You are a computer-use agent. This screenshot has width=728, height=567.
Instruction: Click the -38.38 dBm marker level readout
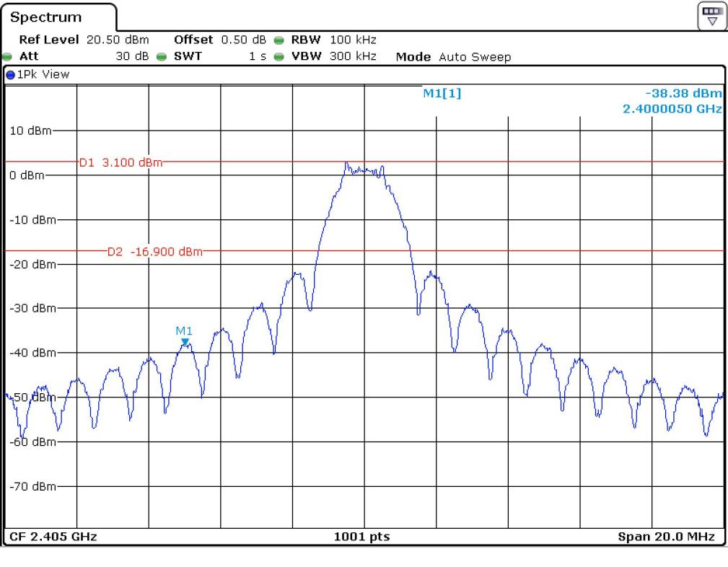click(x=683, y=93)
